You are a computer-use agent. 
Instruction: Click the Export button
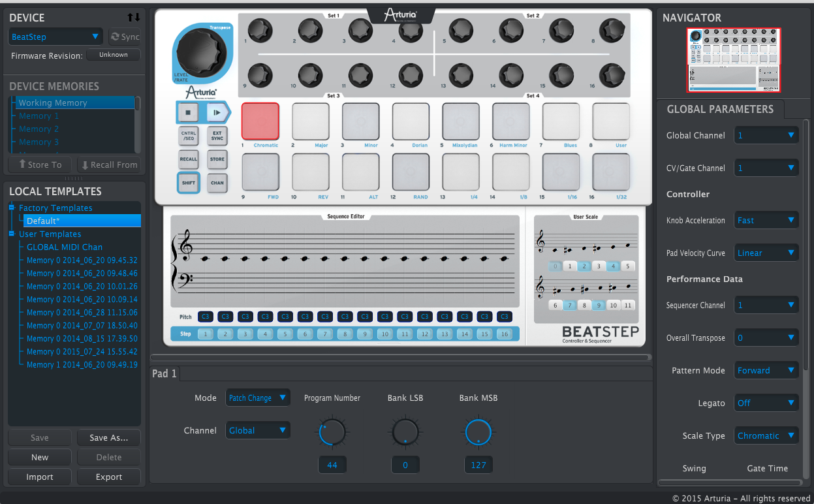(x=108, y=477)
